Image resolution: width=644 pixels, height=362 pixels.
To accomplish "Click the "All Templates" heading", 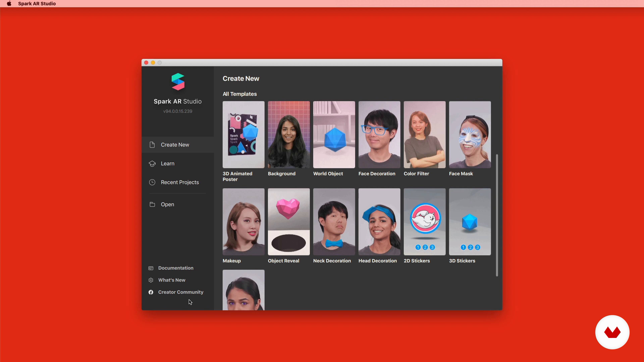I will click(x=239, y=94).
